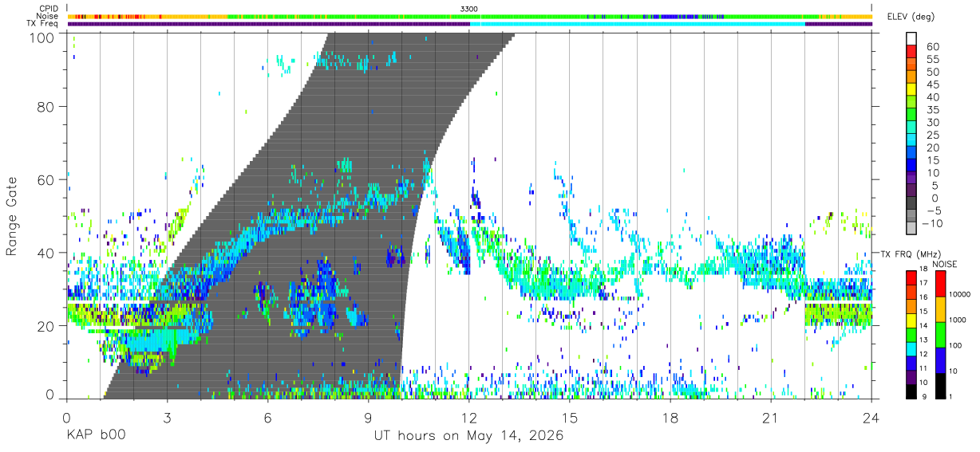Click the dark gray -5 elevation swatch
Viewport: 980px width, 452px height.
click(x=911, y=203)
